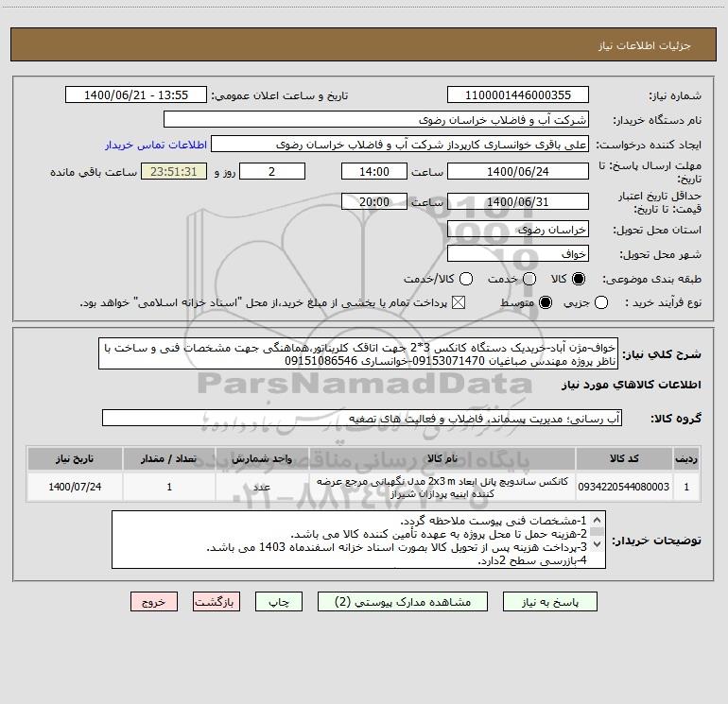The image size is (728, 704).
Task: Click the چاپ print button
Action: [x=279, y=602]
